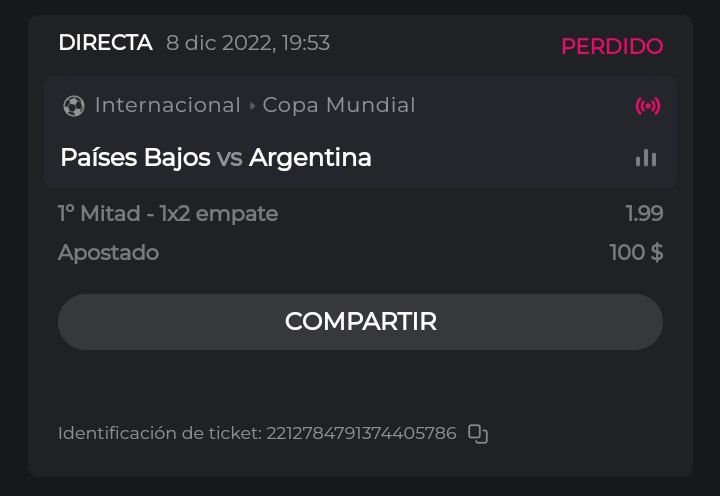Viewport: 720px width, 496px height.
Task: Click the Identificación de ticket label
Action: tap(159, 434)
